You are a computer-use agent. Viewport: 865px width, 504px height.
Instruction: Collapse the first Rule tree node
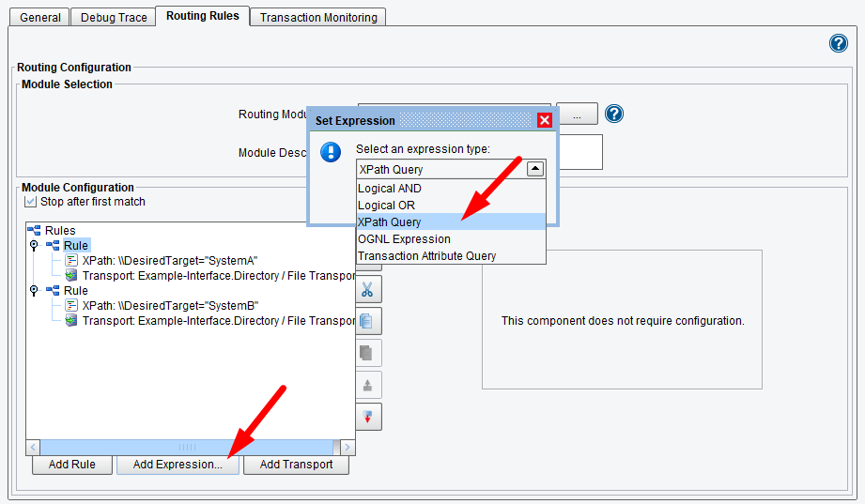point(34,246)
